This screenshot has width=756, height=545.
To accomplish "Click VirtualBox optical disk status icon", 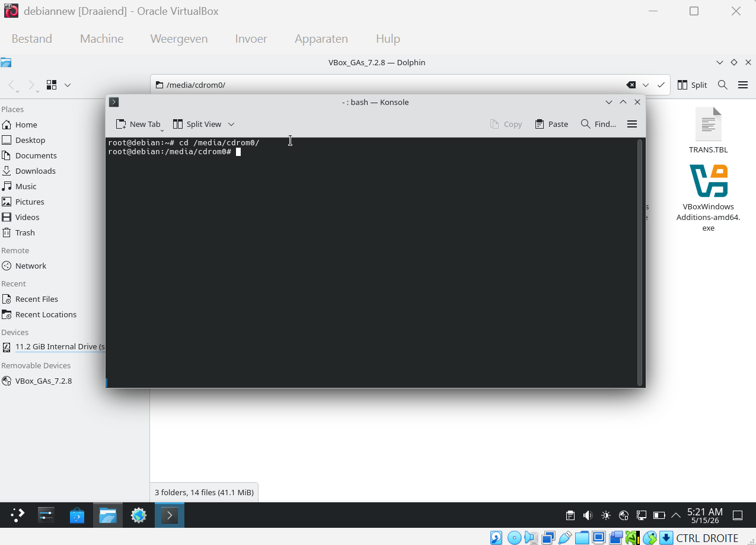I will [x=514, y=538].
